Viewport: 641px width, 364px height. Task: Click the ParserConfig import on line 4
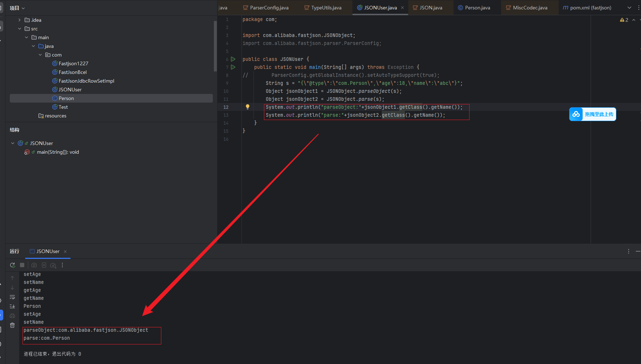point(312,44)
